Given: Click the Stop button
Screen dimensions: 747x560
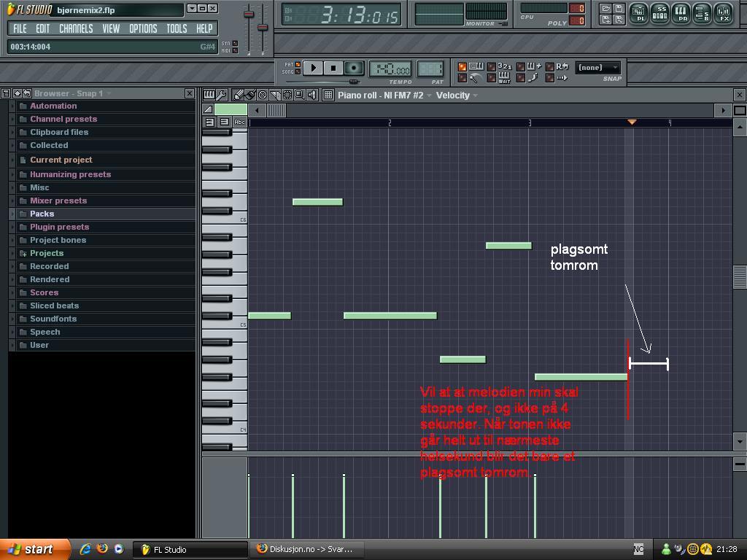Looking at the screenshot, I should (x=333, y=68).
